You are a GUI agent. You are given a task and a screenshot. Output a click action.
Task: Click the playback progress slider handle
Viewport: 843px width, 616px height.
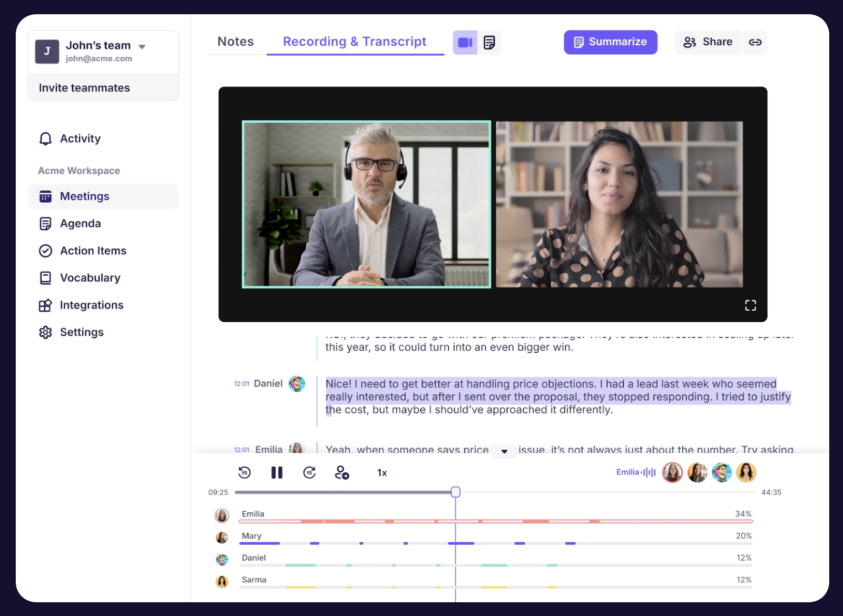[x=456, y=492]
